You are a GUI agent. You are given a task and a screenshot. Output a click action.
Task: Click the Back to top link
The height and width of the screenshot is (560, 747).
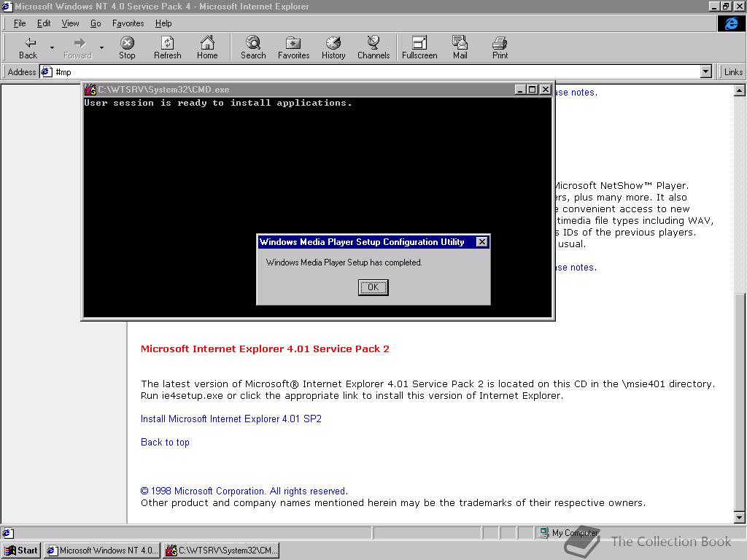[x=165, y=443]
